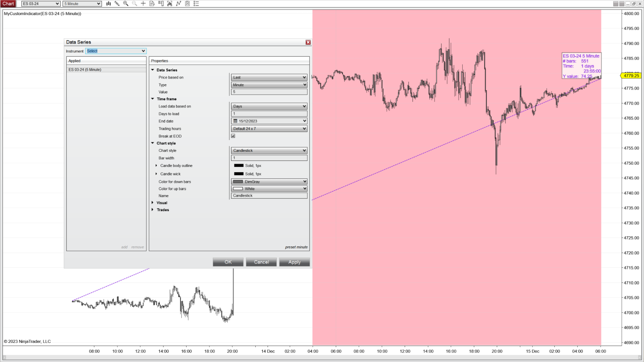
Task: Select ES 03-24 (5 Minute) in Applied list
Action: tap(85, 70)
